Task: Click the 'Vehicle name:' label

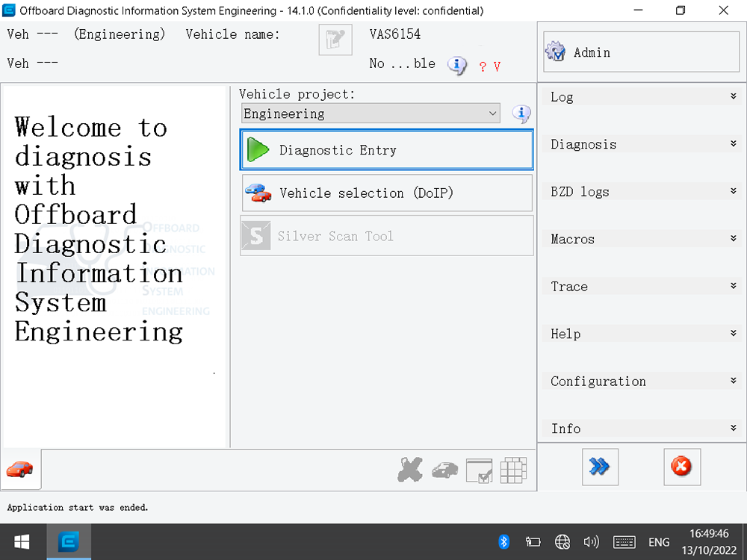Action: coord(232,34)
